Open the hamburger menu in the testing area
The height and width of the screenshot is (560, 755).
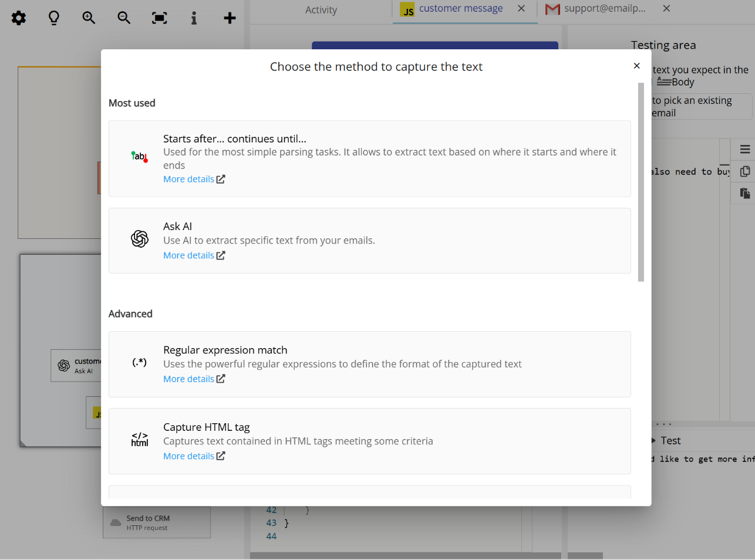tap(744, 149)
